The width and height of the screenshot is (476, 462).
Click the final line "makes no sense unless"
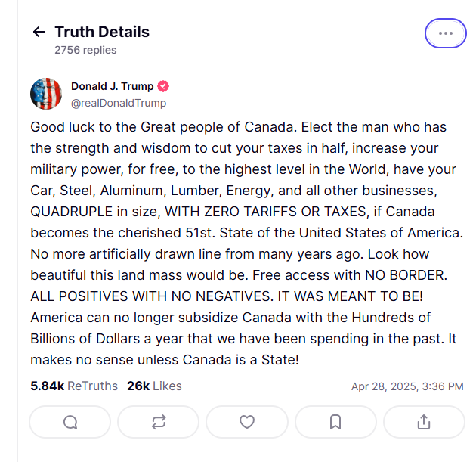165,361
